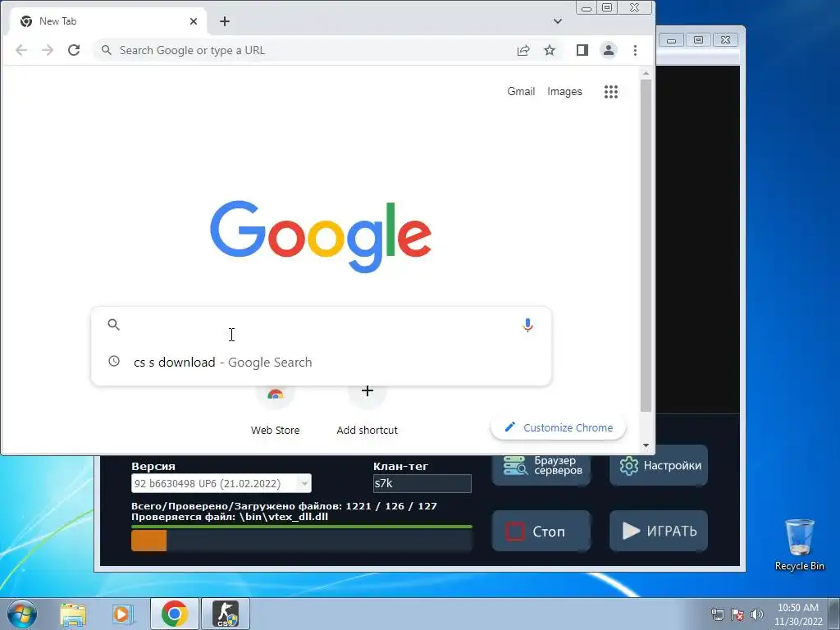The image size is (840, 630).
Task: Switch to Chrome in the taskbar
Action: click(x=174, y=614)
